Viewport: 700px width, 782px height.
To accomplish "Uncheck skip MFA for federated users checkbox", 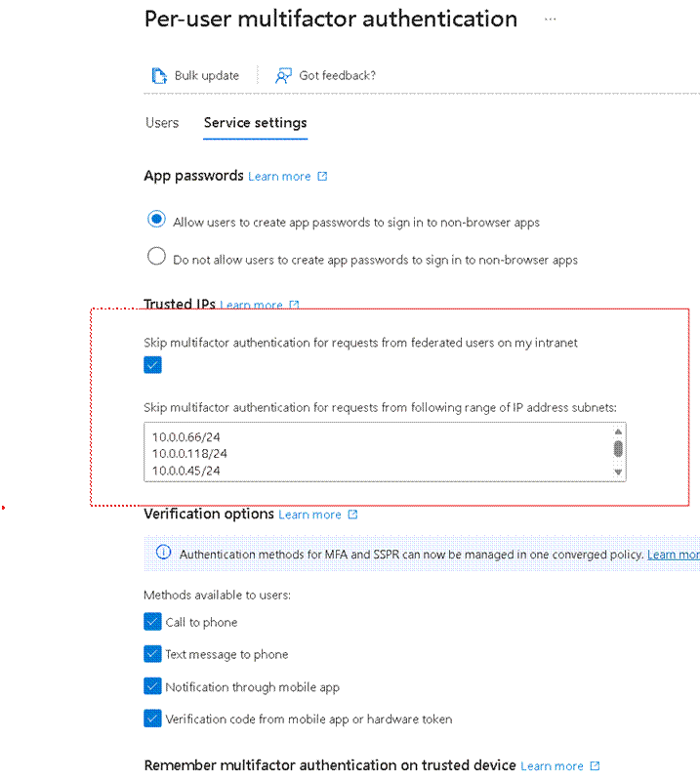I will coord(152,365).
